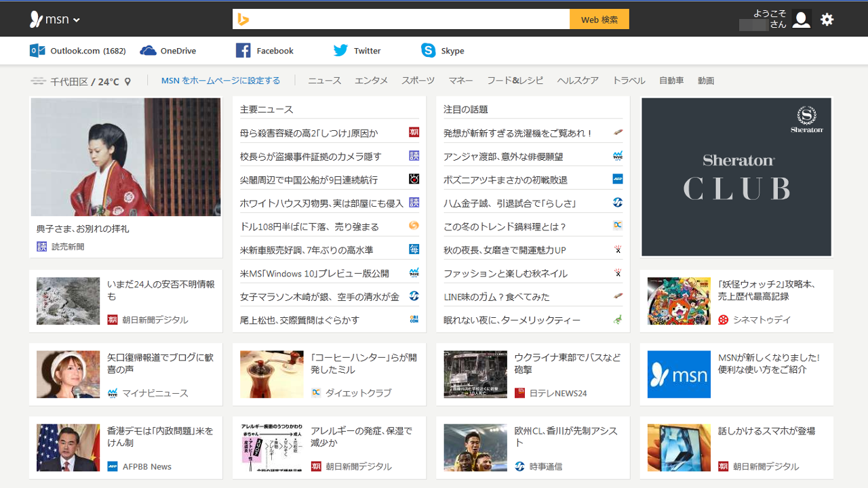Open settings with the gear icon
868x488 pixels.
[827, 20]
